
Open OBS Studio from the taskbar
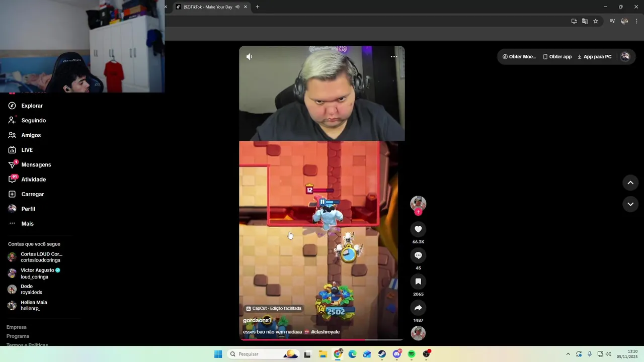click(427, 354)
